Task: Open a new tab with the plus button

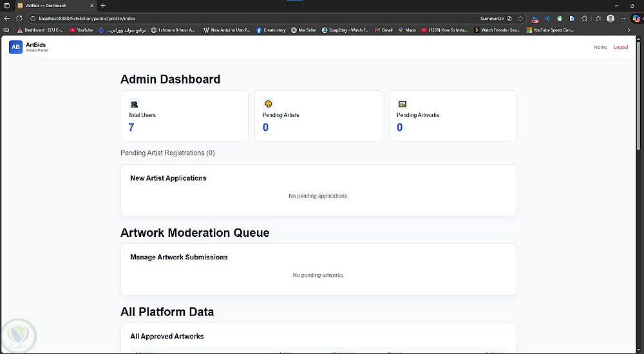Action: coord(103,5)
